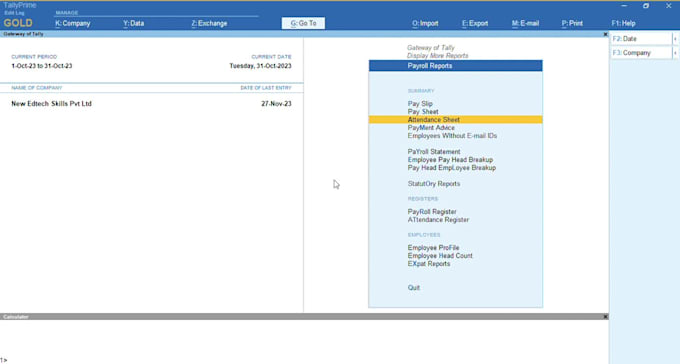Click current period 1-Oct-23 to 31-Oct-23
680x364 pixels.
[x=42, y=66]
